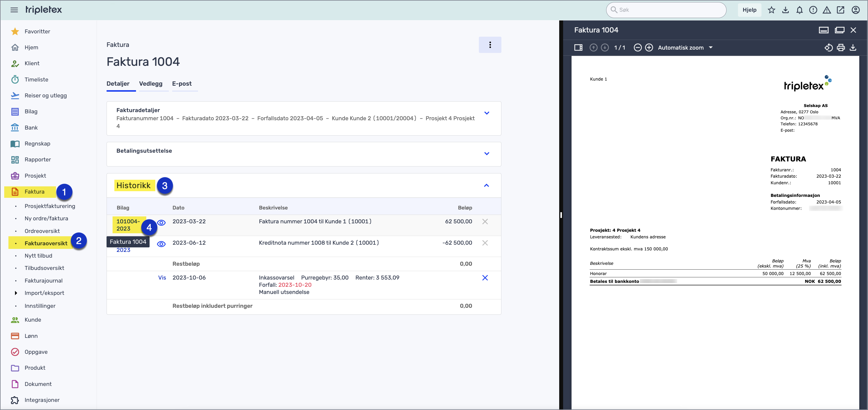868x410 pixels.
Task: Zoom out on the invoice PDF
Action: click(637, 47)
